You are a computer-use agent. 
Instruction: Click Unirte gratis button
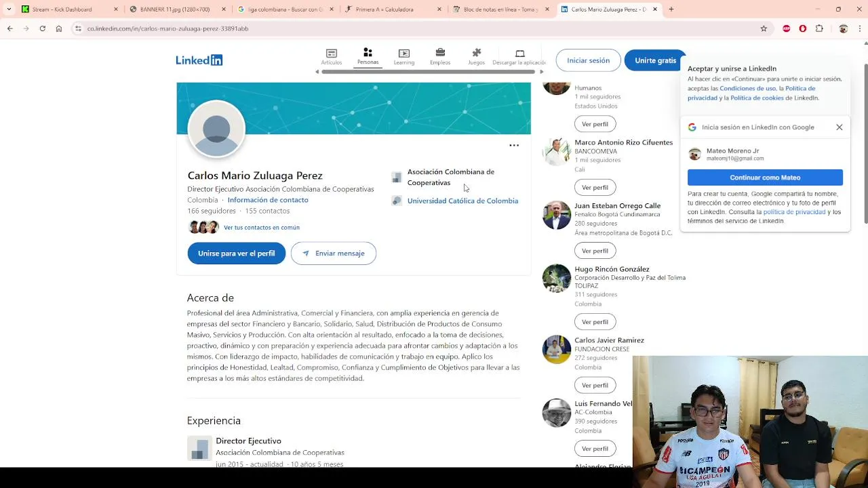655,60
